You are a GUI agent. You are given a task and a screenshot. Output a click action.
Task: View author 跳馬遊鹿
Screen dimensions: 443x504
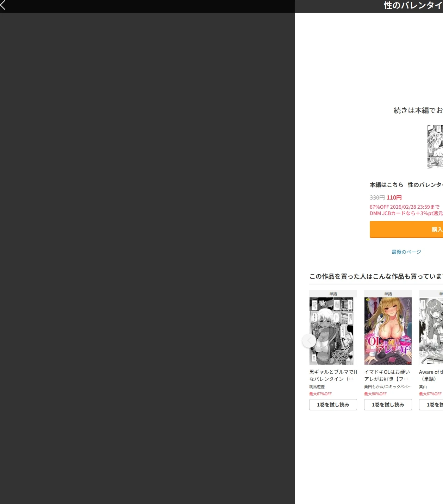[317, 387]
